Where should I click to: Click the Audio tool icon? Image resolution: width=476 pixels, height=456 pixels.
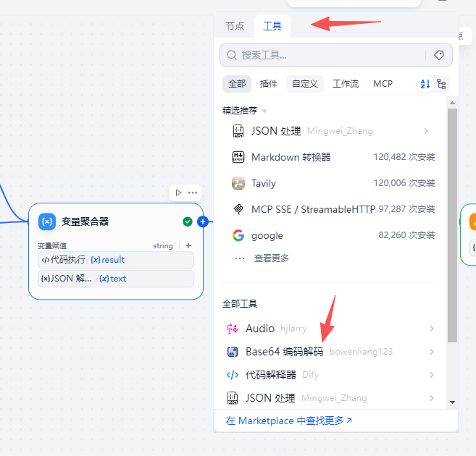pos(233,329)
